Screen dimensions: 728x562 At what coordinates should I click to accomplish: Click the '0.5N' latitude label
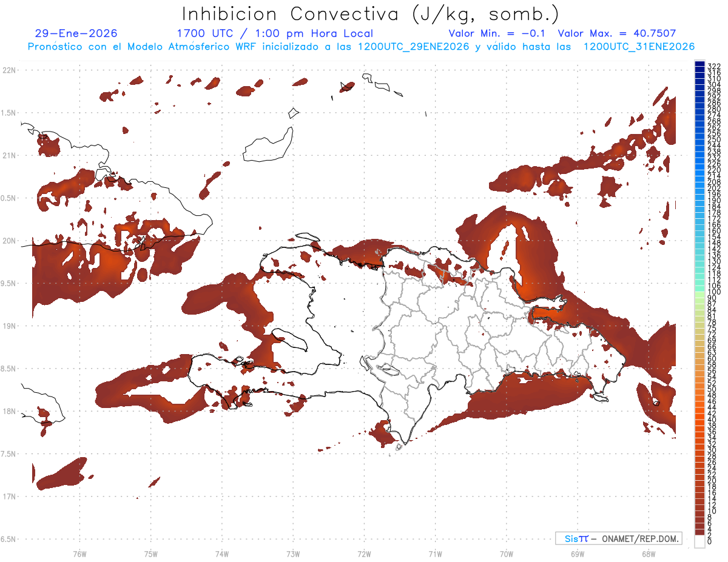9,198
